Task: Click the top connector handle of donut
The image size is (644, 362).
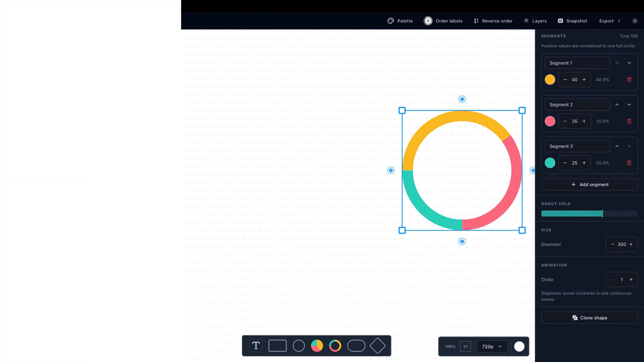Action: coord(462,99)
